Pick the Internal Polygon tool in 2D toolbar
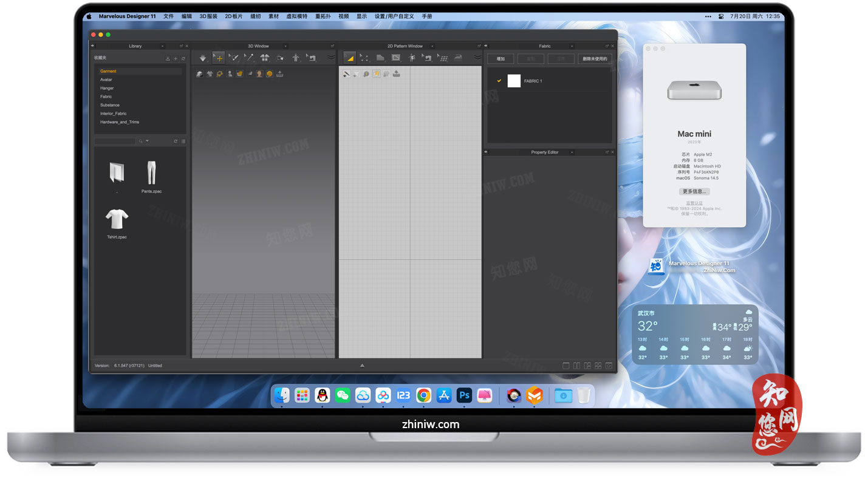Image resolution: width=868 pixels, height=484 pixels. (396, 58)
